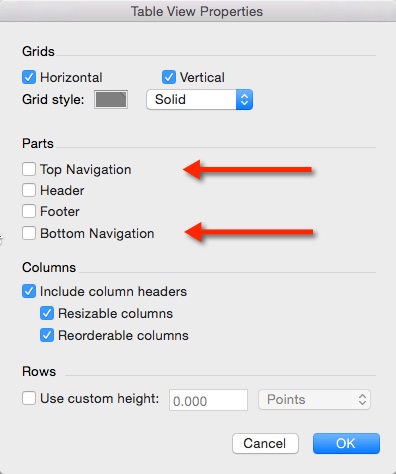This screenshot has width=396, height=474.
Task: Uncheck the Horizontal grid checkbox
Action: point(29,77)
